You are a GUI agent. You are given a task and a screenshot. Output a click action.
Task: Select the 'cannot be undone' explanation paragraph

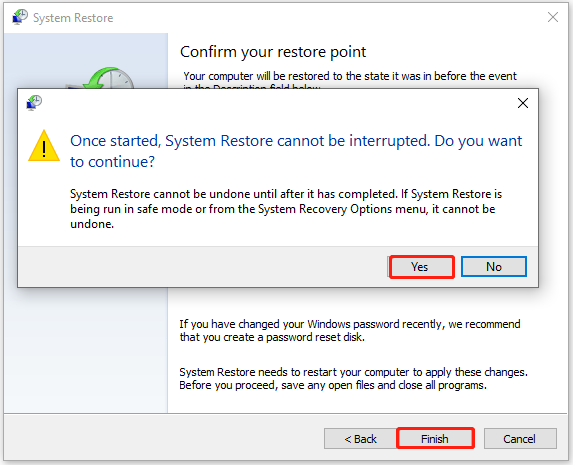tap(286, 209)
